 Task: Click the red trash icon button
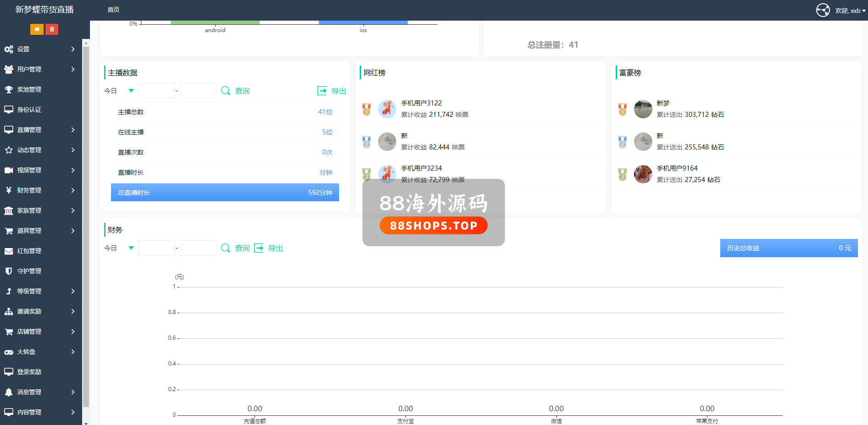(52, 29)
